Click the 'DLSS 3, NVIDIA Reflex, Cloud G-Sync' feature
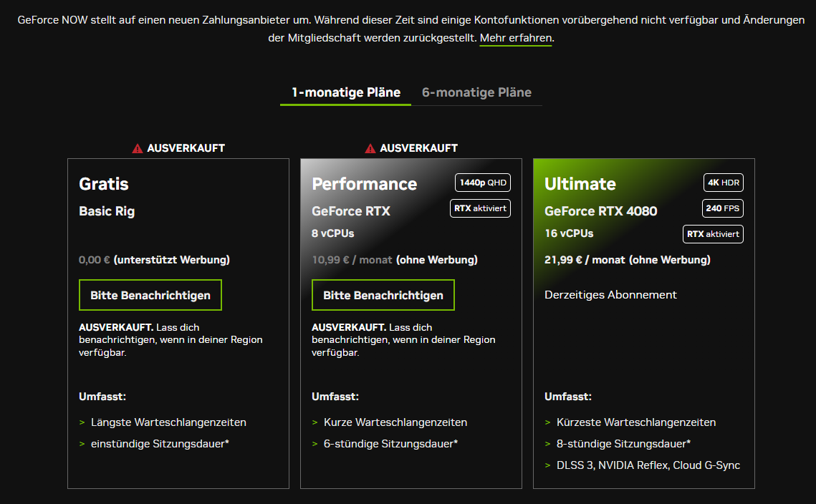 pyautogui.click(x=648, y=465)
